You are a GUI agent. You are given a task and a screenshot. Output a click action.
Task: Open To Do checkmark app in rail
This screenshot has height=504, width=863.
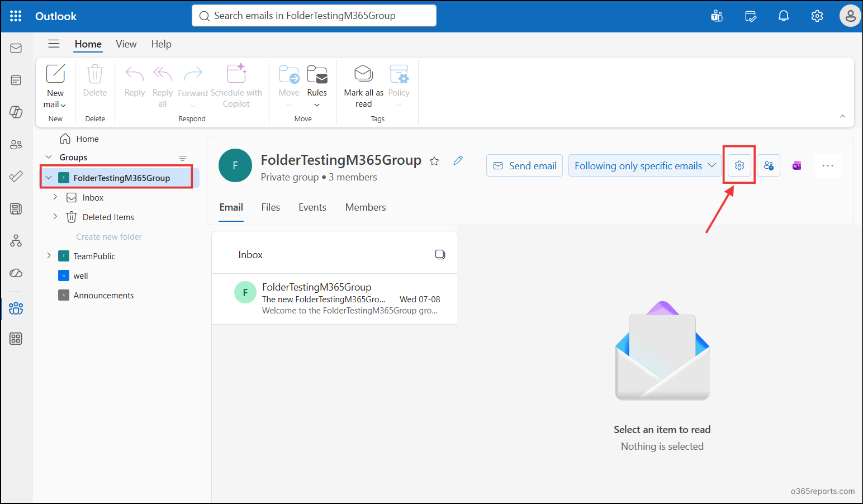[x=16, y=177]
